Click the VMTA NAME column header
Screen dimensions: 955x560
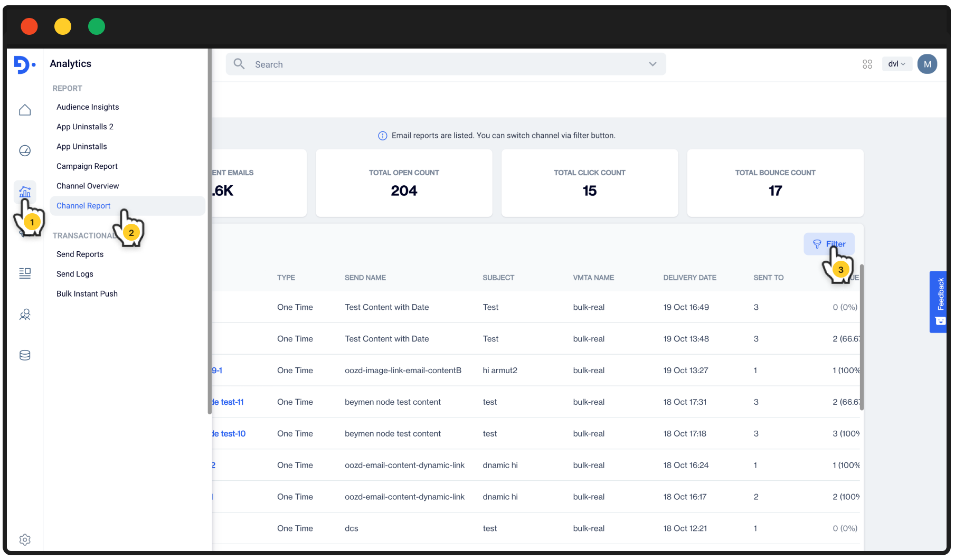point(593,278)
